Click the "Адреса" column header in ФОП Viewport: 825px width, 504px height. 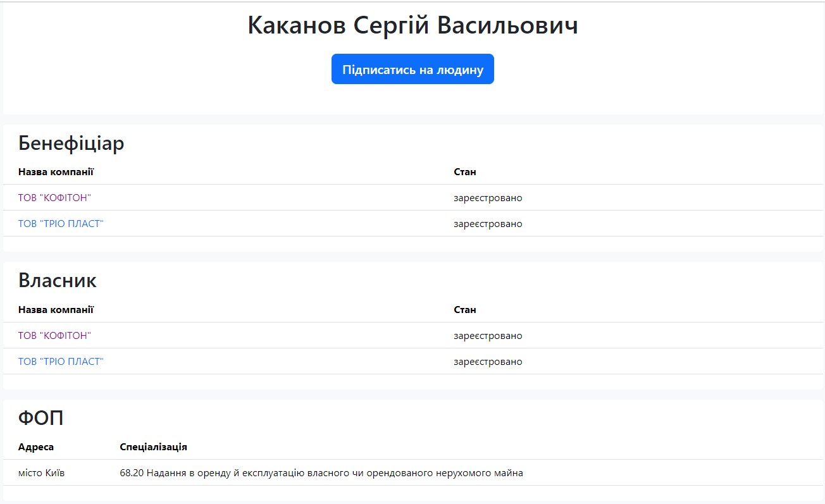click(x=36, y=447)
